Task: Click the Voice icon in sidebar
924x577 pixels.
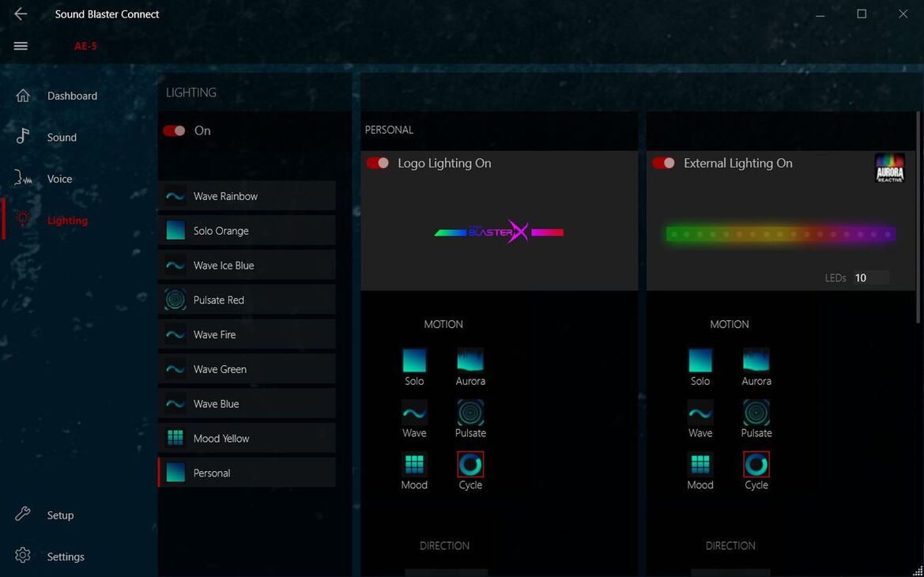Action: [x=22, y=178]
